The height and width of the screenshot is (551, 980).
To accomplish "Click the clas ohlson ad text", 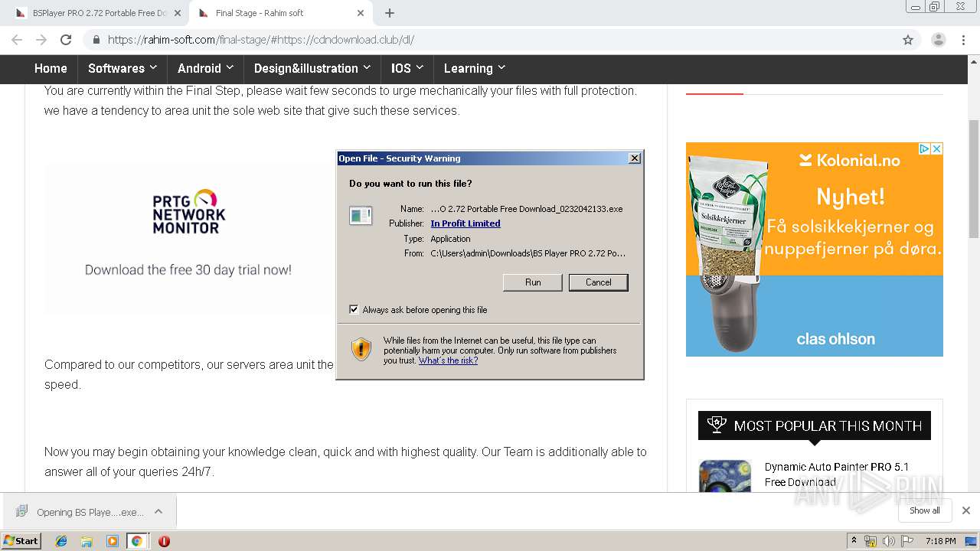I will pyautogui.click(x=835, y=338).
